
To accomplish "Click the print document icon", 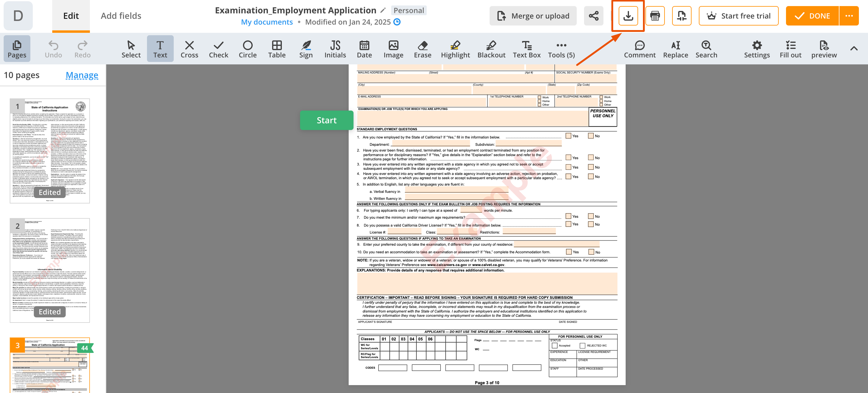I will (x=655, y=16).
